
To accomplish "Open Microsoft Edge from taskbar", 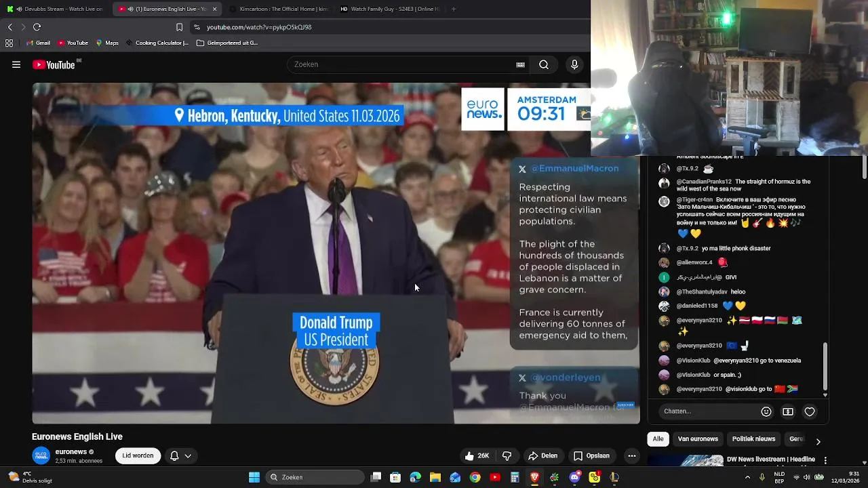I will point(415,477).
